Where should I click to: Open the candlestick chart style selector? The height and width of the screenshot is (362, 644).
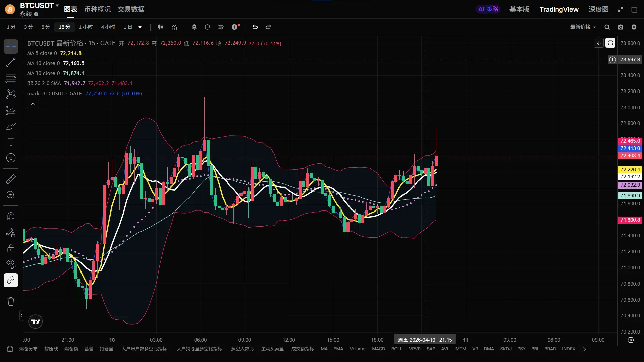(x=161, y=27)
